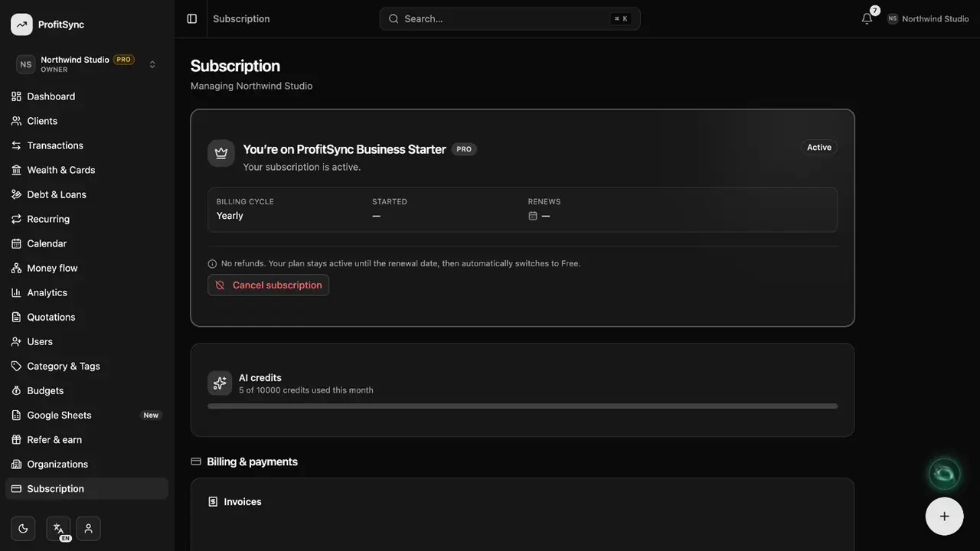The width and height of the screenshot is (980, 551).
Task: Open the Budgets page
Action: (87, 390)
